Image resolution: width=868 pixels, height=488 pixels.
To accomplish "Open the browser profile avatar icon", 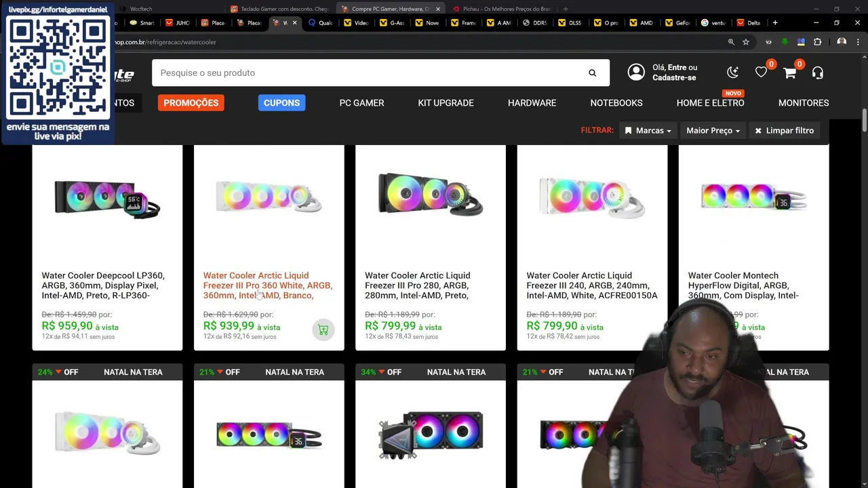I will pyautogui.click(x=842, y=42).
